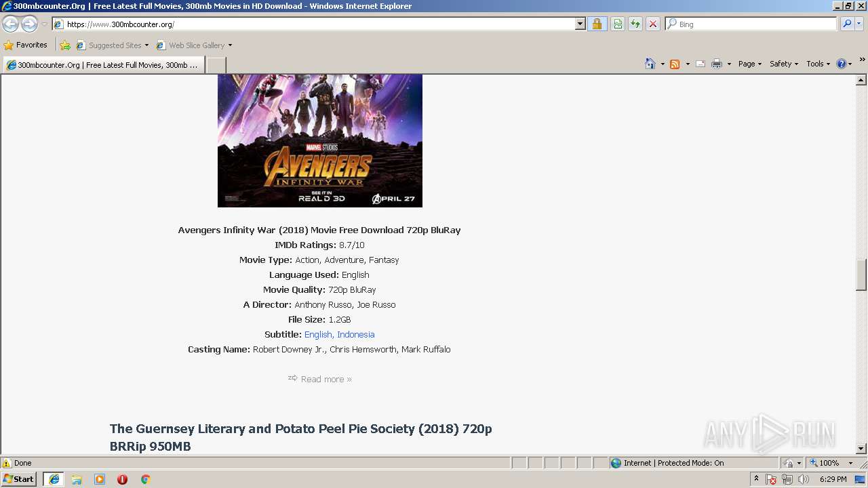Click Internet Explorer taskbar icon
The width and height of the screenshot is (868, 488).
click(x=54, y=479)
